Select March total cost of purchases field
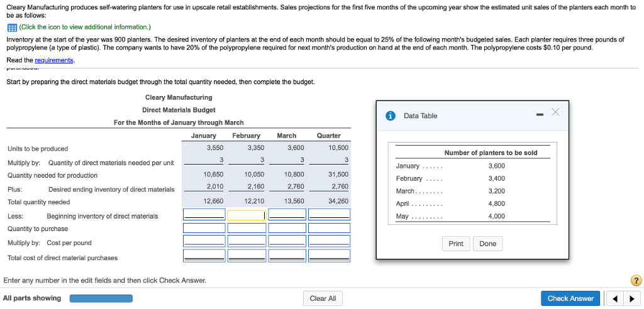The image size is (644, 309). (287, 256)
